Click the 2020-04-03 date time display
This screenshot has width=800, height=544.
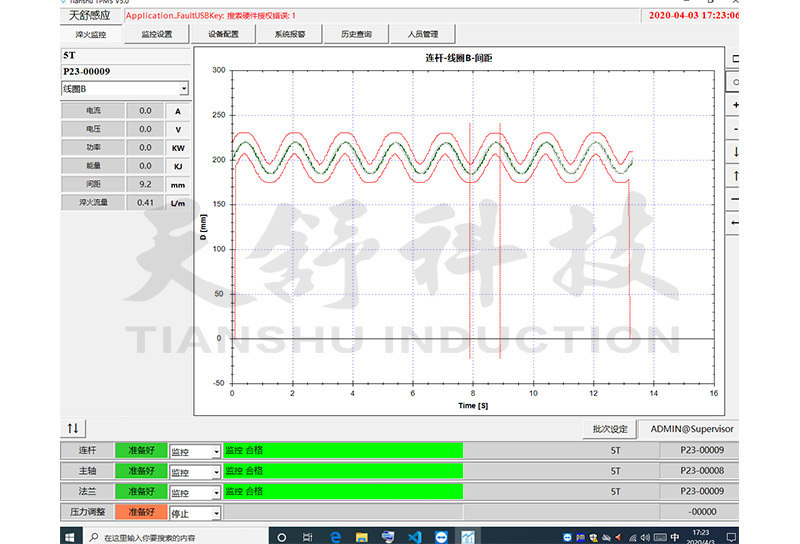693,15
